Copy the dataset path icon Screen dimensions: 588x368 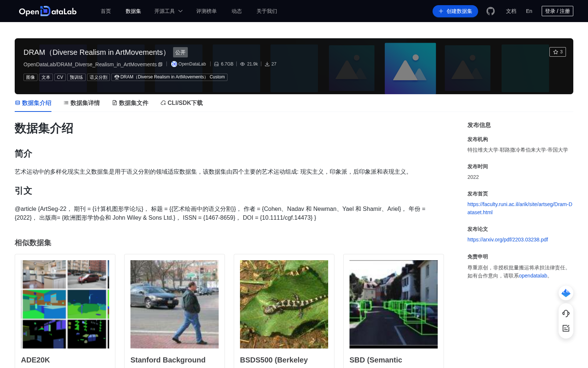coord(160,64)
